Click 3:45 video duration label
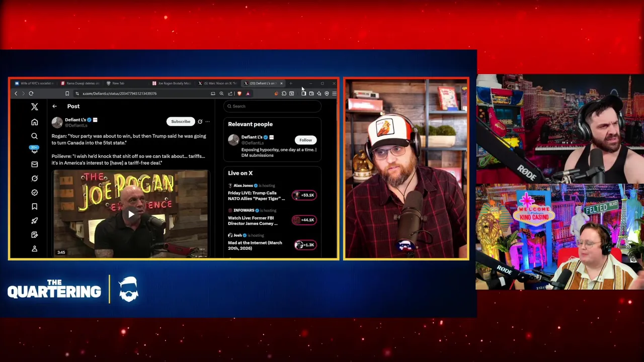Screen dimensions: 644x362 61,252
